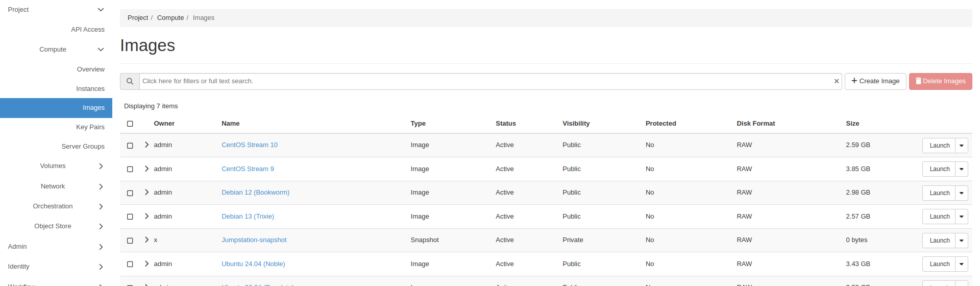Expand details of the Debian 12 (Bookworm) row

point(146,193)
